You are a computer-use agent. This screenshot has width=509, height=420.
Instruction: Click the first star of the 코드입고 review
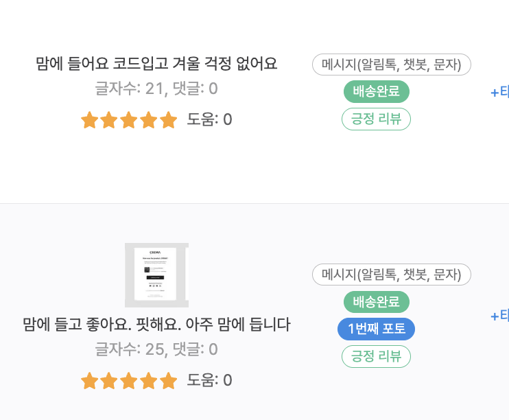coord(89,120)
